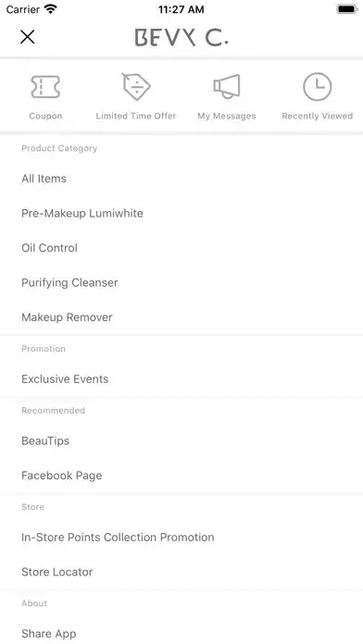Tap the My Messages label
The image size is (363, 644).
pos(227,116)
